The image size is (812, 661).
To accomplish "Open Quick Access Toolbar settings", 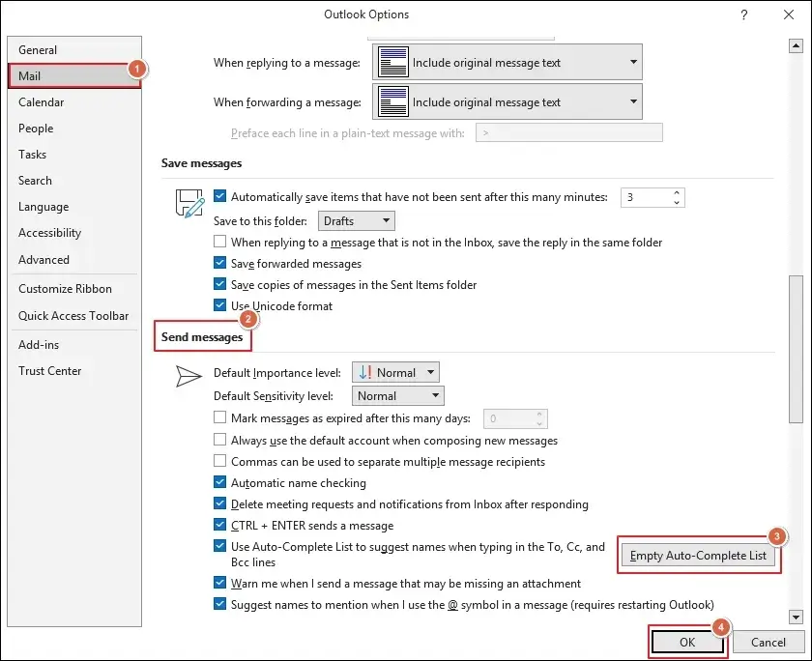I will 73,315.
